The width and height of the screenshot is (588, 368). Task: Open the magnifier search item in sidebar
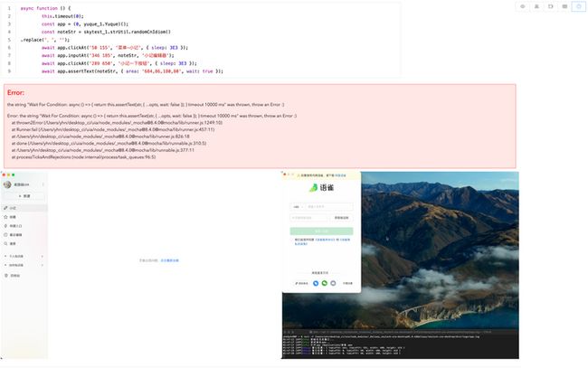tap(24, 244)
